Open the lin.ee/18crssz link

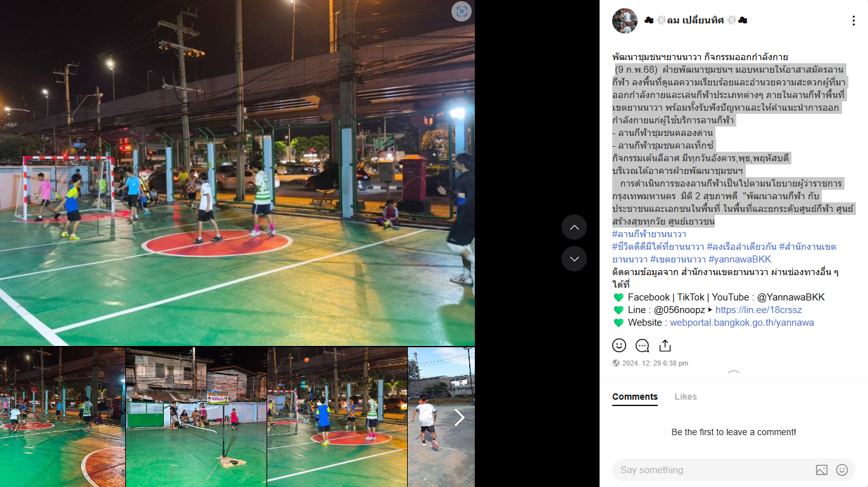[758, 310]
